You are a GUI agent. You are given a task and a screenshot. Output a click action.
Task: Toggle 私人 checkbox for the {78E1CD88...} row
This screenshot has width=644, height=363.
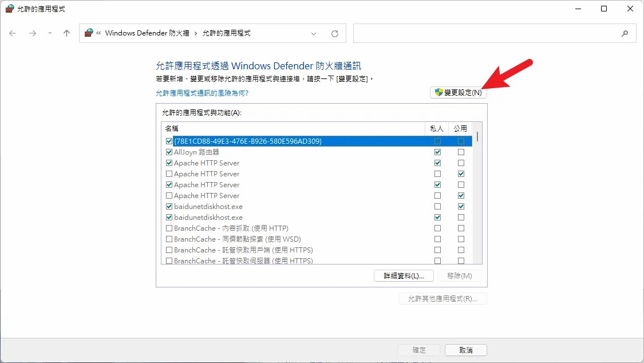(437, 141)
